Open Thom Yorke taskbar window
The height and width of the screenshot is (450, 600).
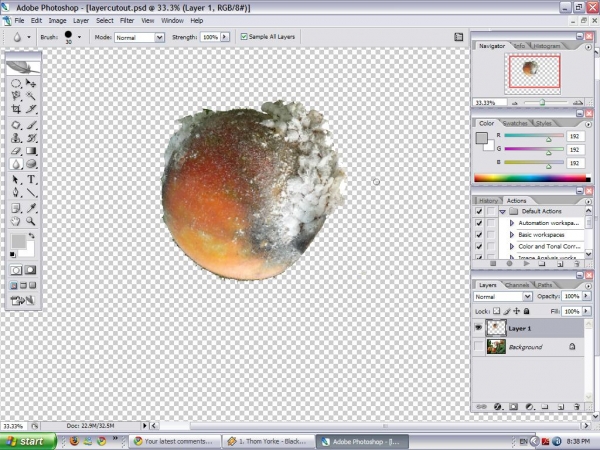click(269, 442)
